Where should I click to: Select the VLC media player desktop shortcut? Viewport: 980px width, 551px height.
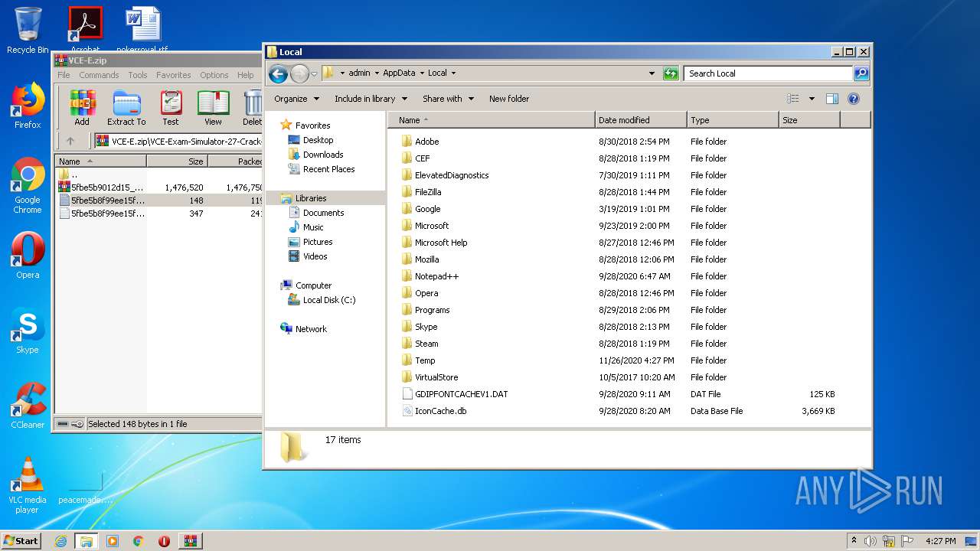[x=28, y=485]
